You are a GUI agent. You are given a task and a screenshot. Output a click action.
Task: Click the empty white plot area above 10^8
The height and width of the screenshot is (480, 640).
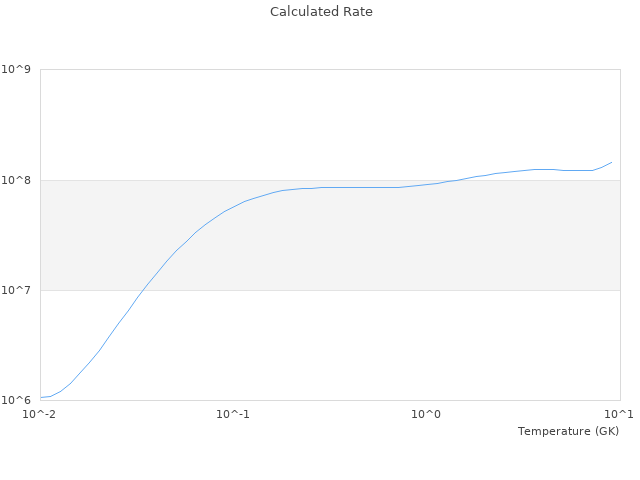pos(300,120)
